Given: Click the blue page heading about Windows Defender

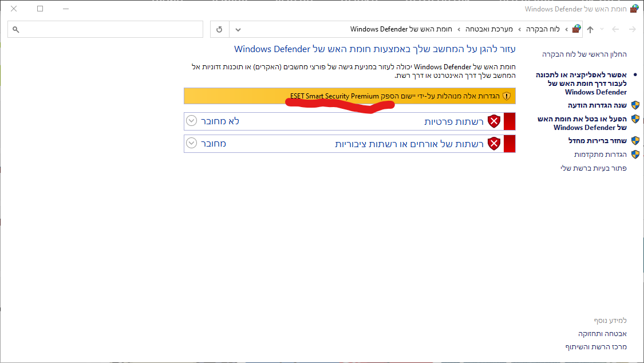Looking at the screenshot, I should click(x=374, y=49).
